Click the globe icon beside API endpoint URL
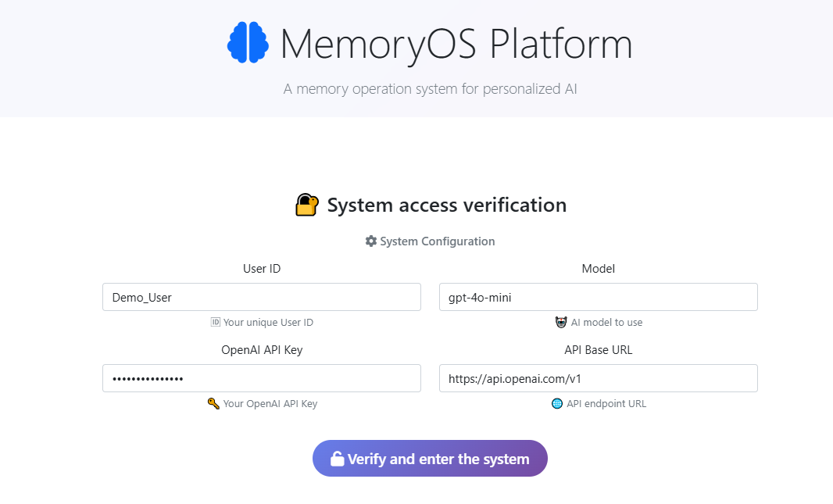This screenshot has height=504, width=833. coord(557,404)
